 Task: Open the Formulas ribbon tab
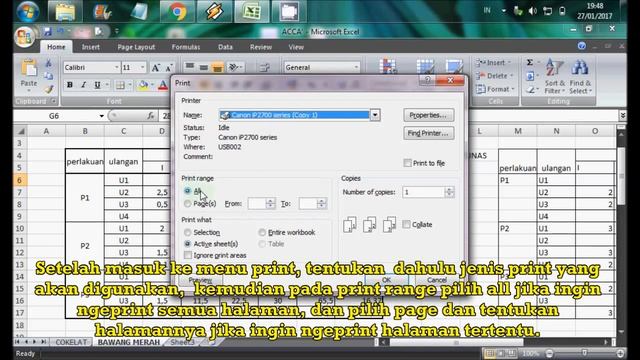pos(186,47)
